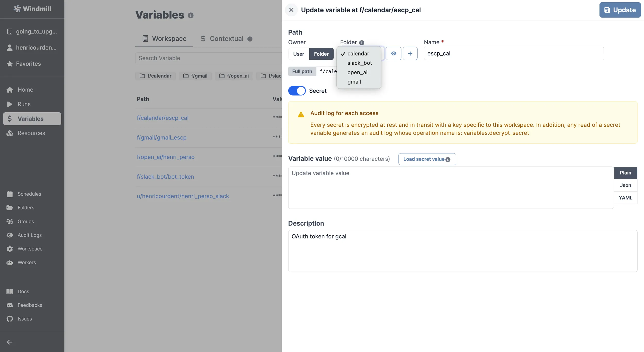Open the Schedules section
The height and width of the screenshot is (352, 644).
point(29,194)
